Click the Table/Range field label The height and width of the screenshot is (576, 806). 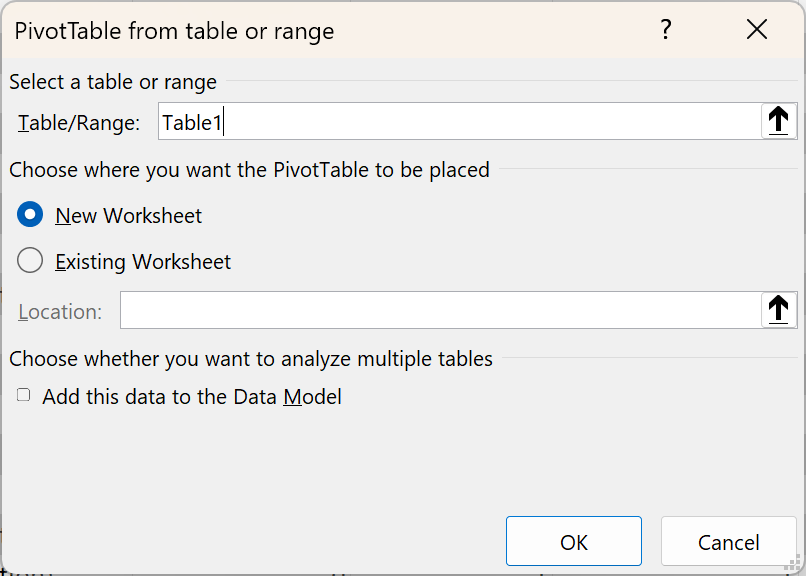pyautogui.click(x=79, y=123)
